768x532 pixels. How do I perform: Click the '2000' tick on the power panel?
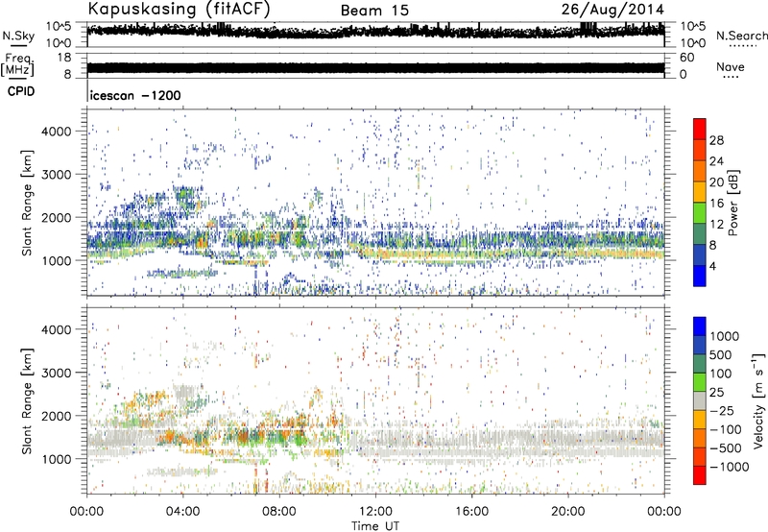[57, 217]
